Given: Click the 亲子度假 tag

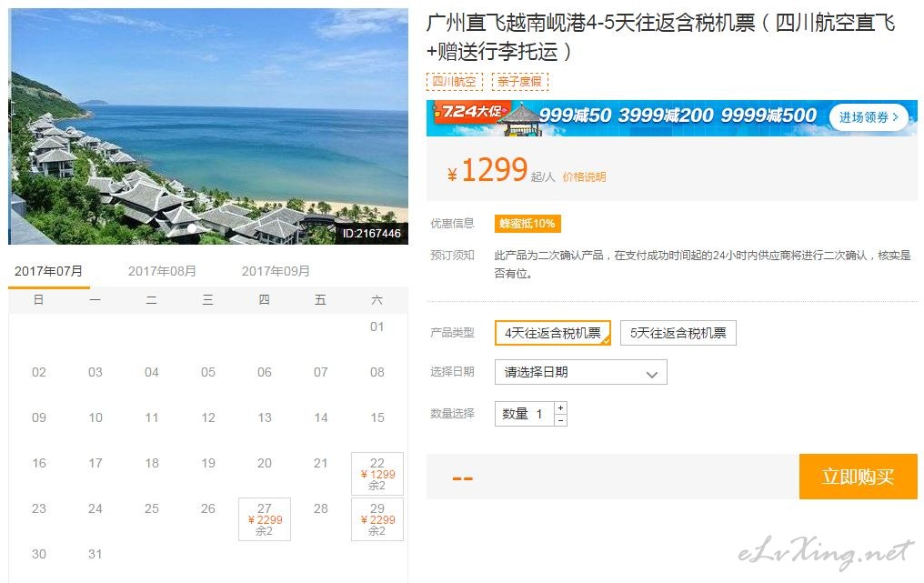Looking at the screenshot, I should click(x=520, y=81).
